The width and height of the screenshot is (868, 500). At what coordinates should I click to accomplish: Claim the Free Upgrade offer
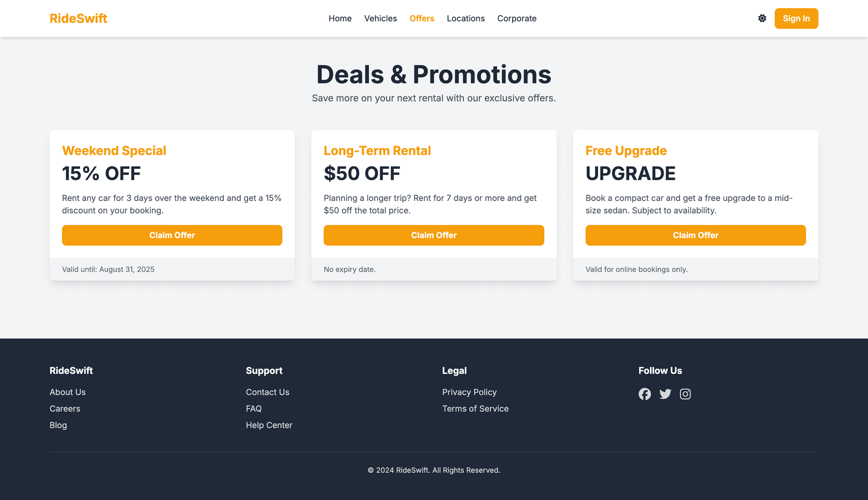click(x=695, y=235)
